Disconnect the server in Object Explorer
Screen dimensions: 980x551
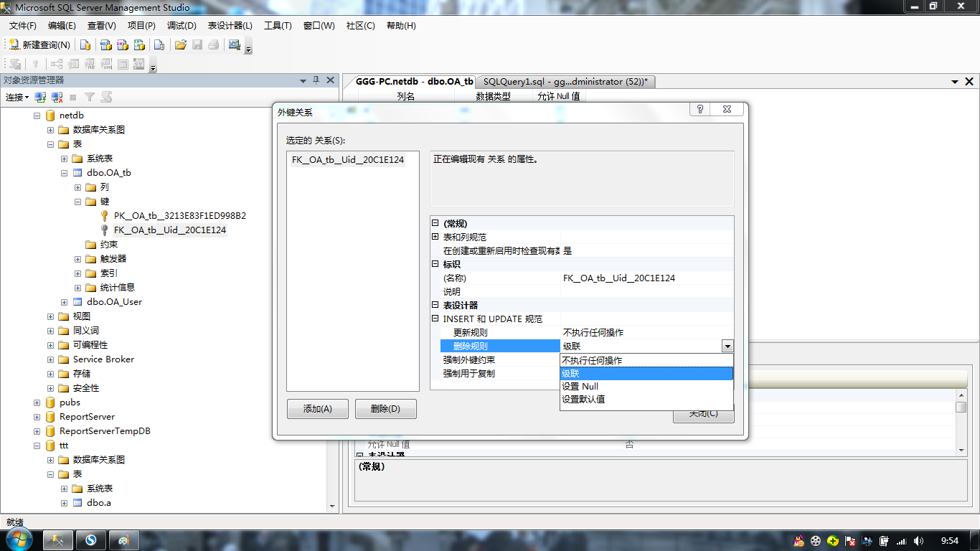click(x=55, y=98)
